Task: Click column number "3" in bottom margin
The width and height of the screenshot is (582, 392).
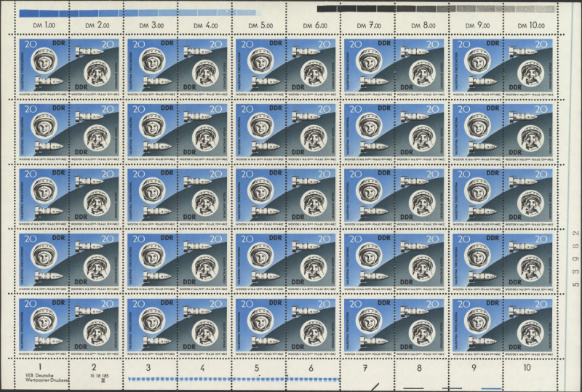Action: pyautogui.click(x=148, y=368)
